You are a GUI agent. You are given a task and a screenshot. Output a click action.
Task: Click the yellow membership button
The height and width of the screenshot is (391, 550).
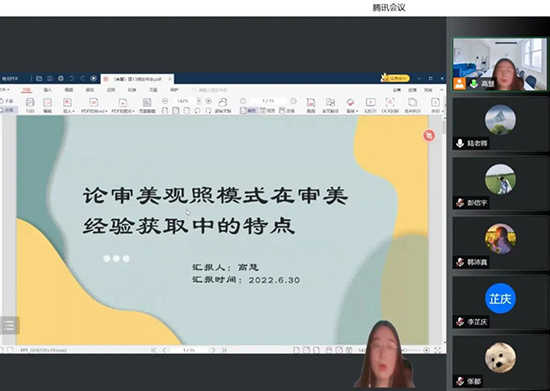[395, 78]
